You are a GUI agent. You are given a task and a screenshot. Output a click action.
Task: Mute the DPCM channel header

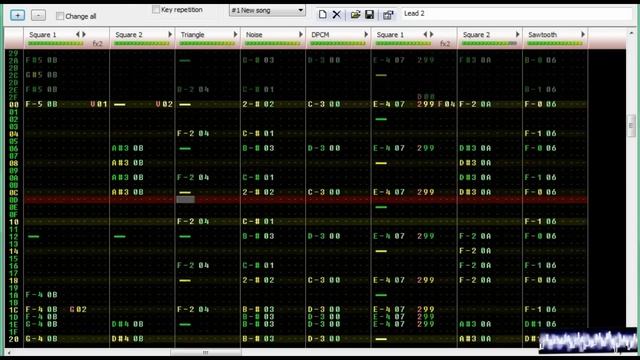[338, 38]
